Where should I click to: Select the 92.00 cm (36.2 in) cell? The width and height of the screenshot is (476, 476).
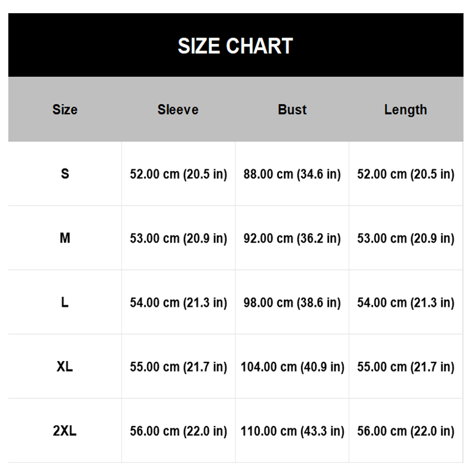tap(292, 239)
